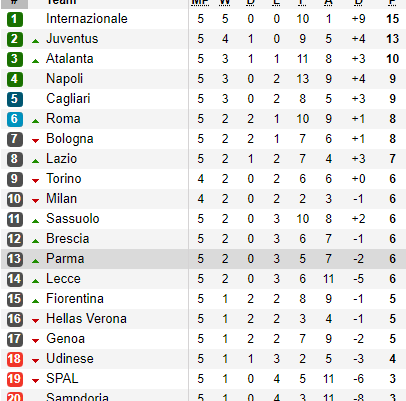406x401 pixels.
Task: Click the green up arrow beside Juventus
Action: pos(35,41)
